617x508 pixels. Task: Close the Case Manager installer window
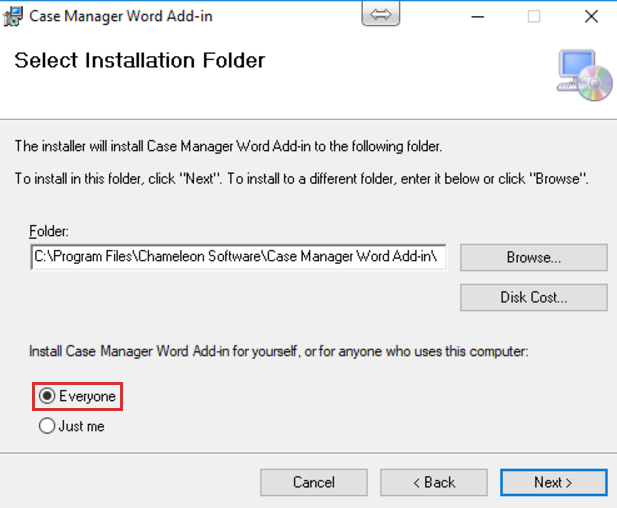[x=589, y=16]
